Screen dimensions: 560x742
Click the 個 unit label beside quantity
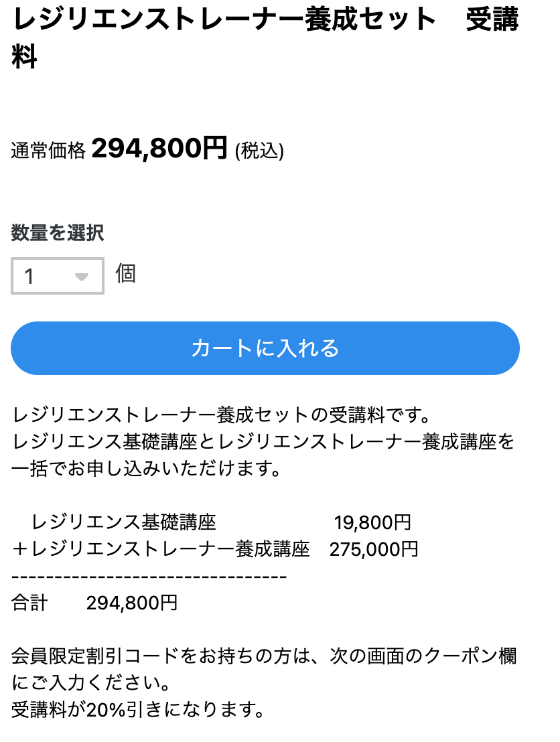pyautogui.click(x=125, y=274)
